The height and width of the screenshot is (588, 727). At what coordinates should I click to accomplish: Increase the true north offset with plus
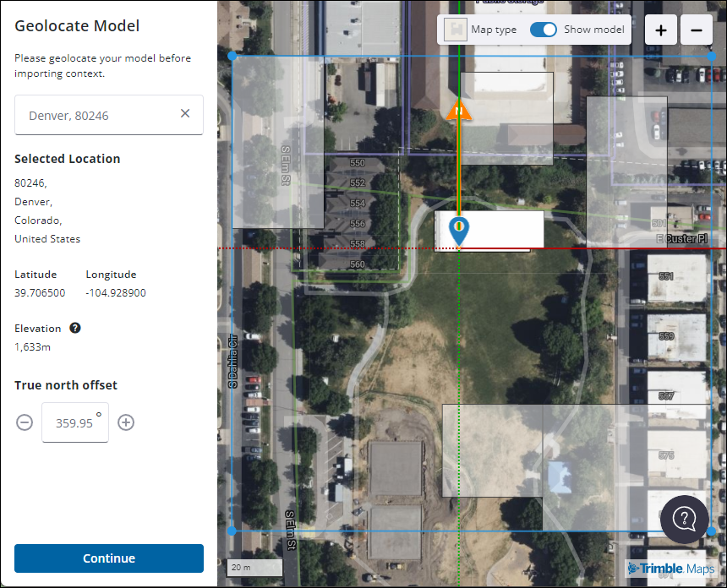(x=126, y=422)
